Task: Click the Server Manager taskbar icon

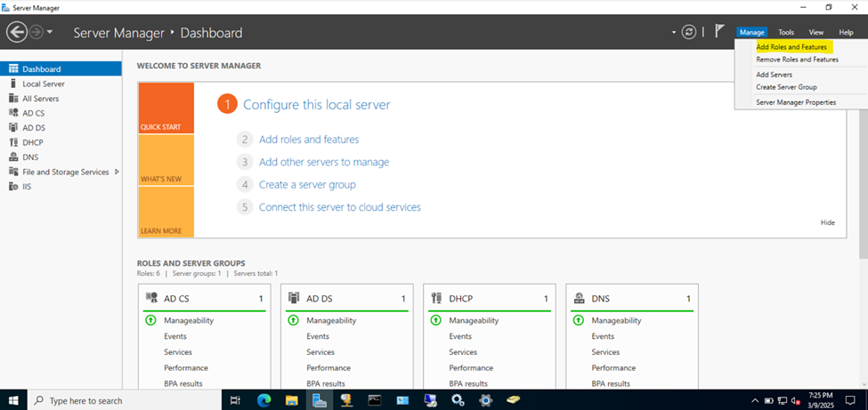Action: 319,400
